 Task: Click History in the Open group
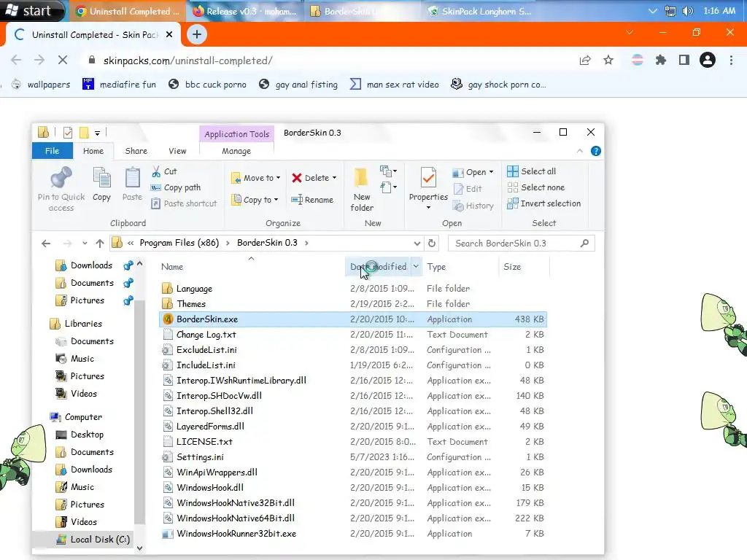(473, 206)
